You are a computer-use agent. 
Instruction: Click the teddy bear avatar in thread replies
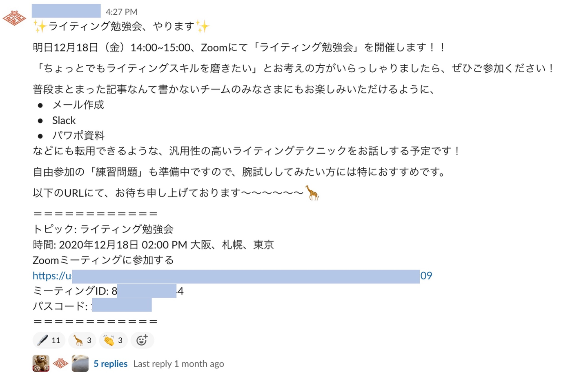pos(41,364)
